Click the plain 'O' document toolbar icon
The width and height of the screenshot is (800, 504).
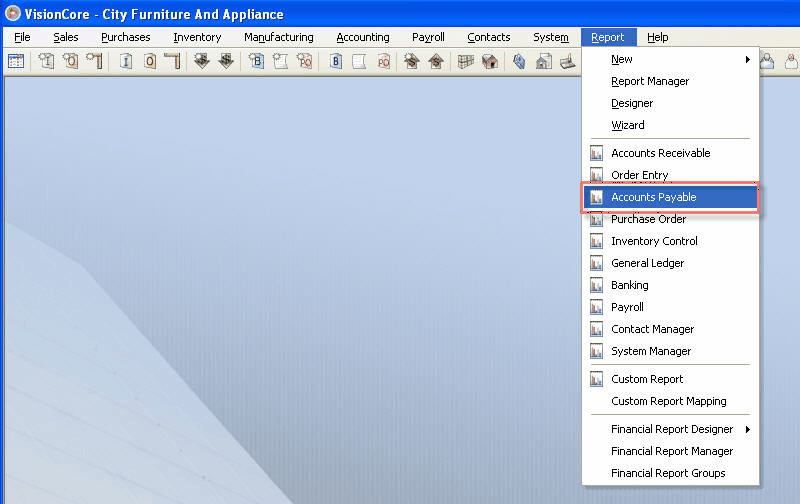coord(149,61)
